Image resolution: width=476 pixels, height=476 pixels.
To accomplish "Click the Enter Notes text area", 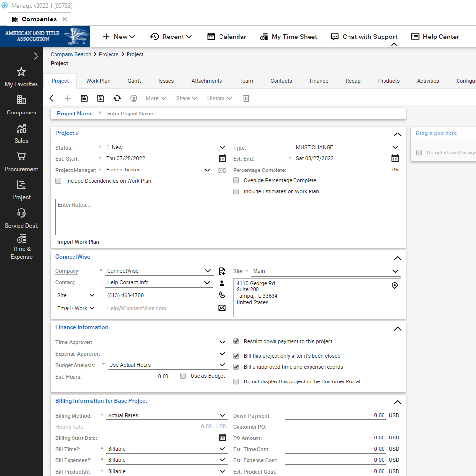I will [228, 217].
